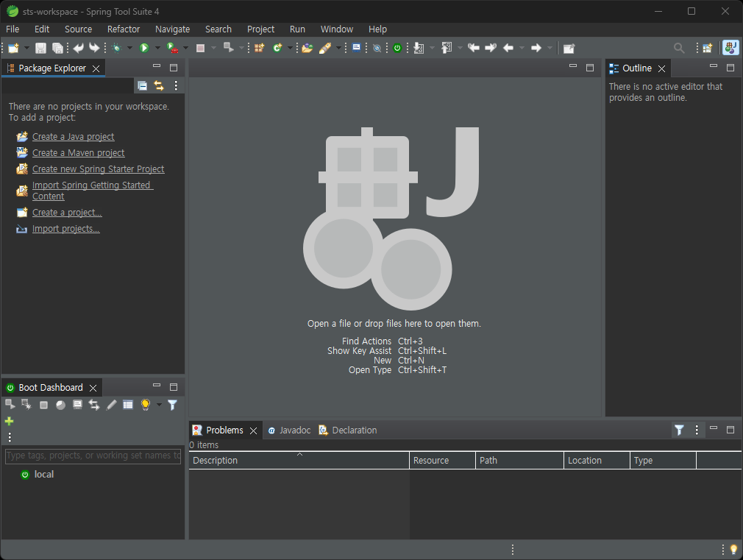
Task: Click the New Java Package icon
Action: 259,48
